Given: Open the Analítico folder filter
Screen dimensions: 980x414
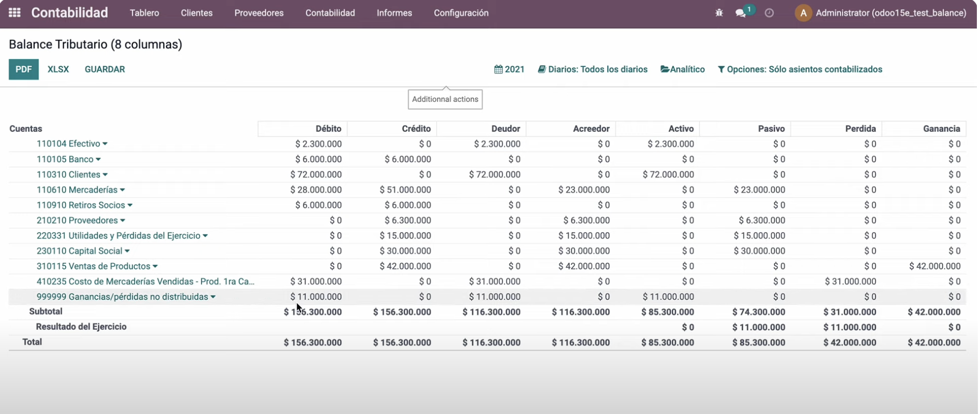Looking at the screenshot, I should [x=682, y=69].
